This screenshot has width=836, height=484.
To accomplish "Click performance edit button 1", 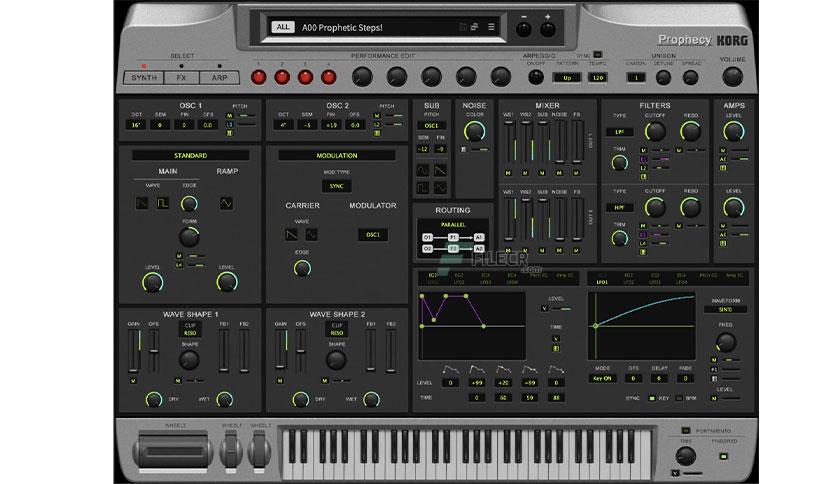I will point(259,77).
